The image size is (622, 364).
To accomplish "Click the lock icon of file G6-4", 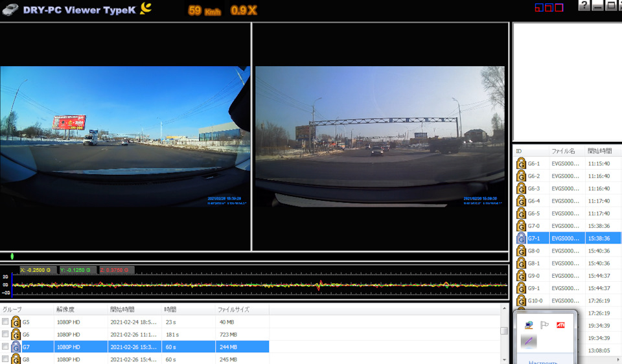I will point(521,201).
